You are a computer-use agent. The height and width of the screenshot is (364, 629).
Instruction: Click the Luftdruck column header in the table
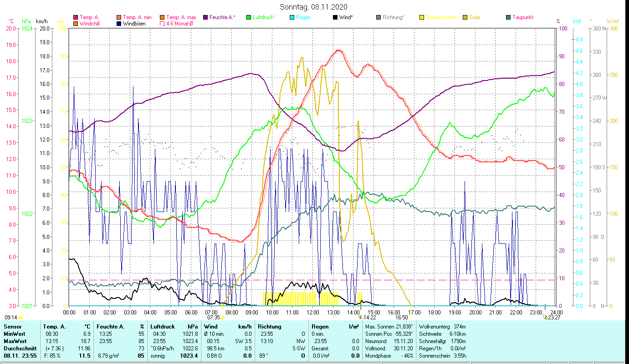coord(162,327)
